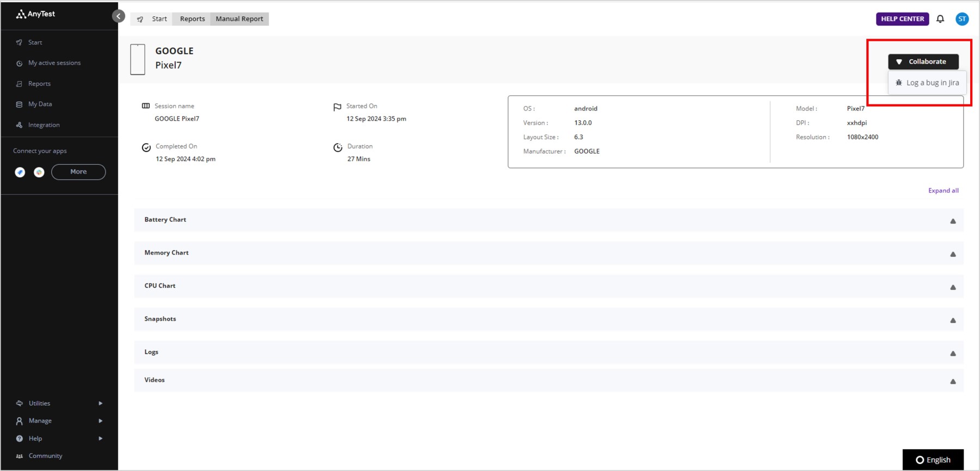Click Expand all link
This screenshot has height=471, width=980.
click(x=944, y=190)
